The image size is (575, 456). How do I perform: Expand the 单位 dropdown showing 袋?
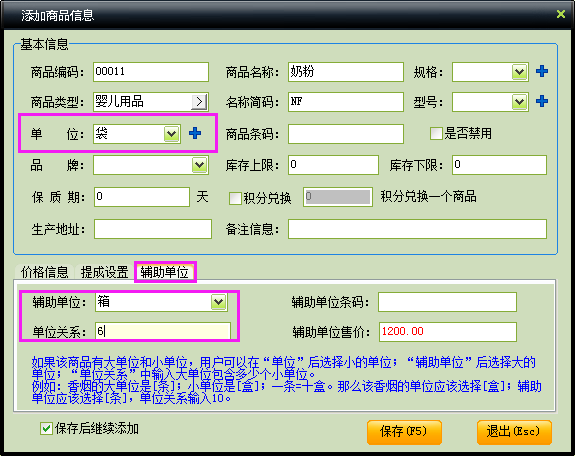coord(171,134)
